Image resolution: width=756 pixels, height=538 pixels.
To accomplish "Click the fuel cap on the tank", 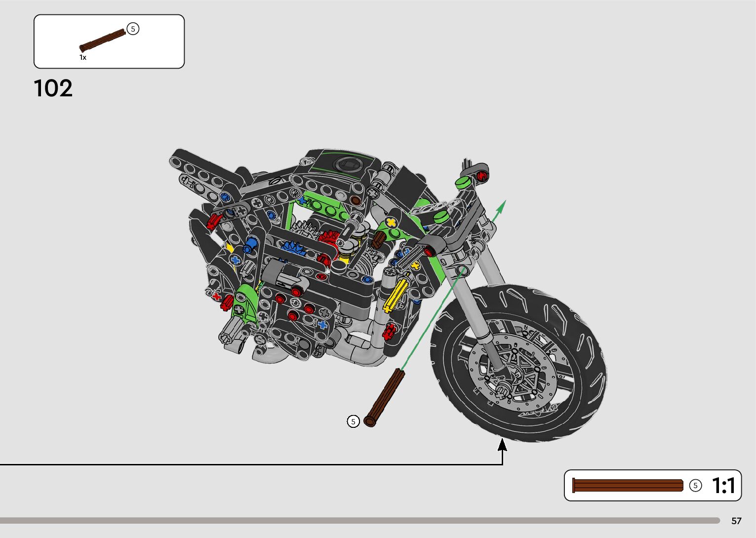I will tap(347, 164).
